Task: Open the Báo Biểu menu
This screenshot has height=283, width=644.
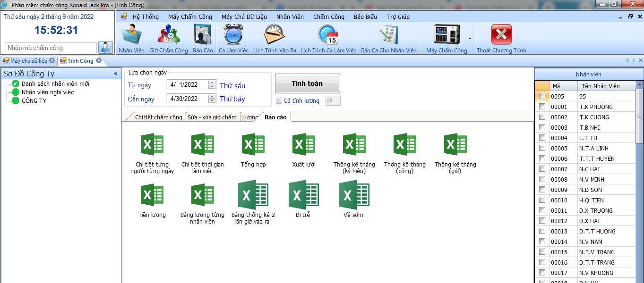Action: 365,17
